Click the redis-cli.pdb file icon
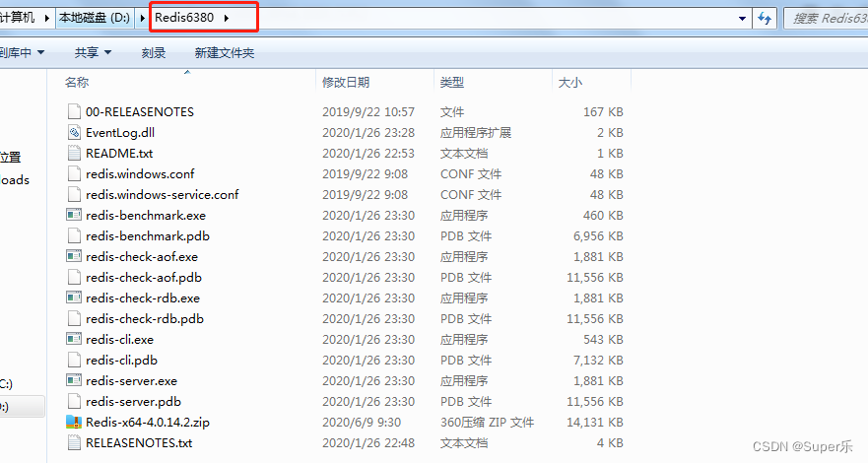 74,361
